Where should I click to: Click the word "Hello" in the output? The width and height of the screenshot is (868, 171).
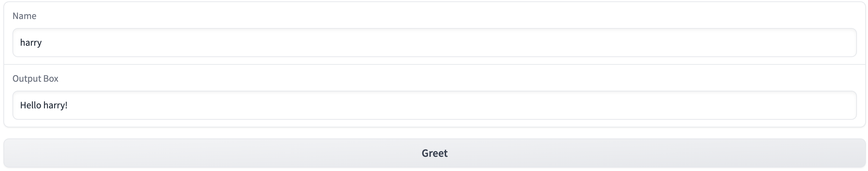(x=31, y=105)
